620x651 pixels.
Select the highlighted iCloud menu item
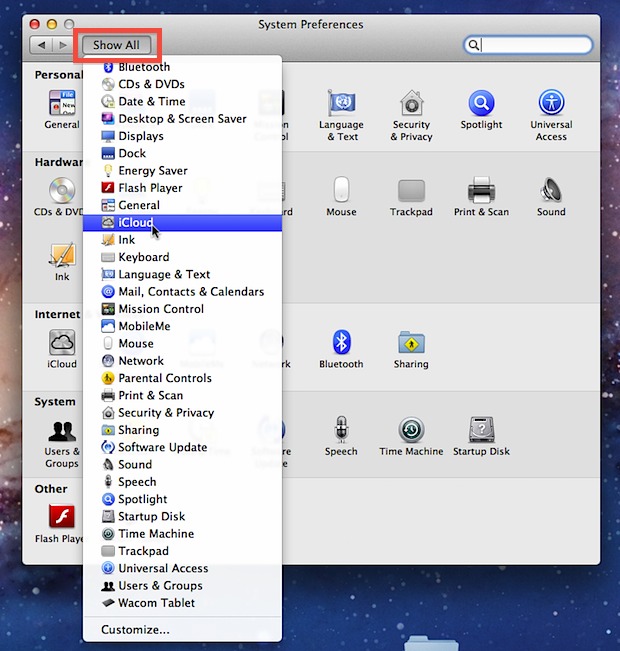183,223
